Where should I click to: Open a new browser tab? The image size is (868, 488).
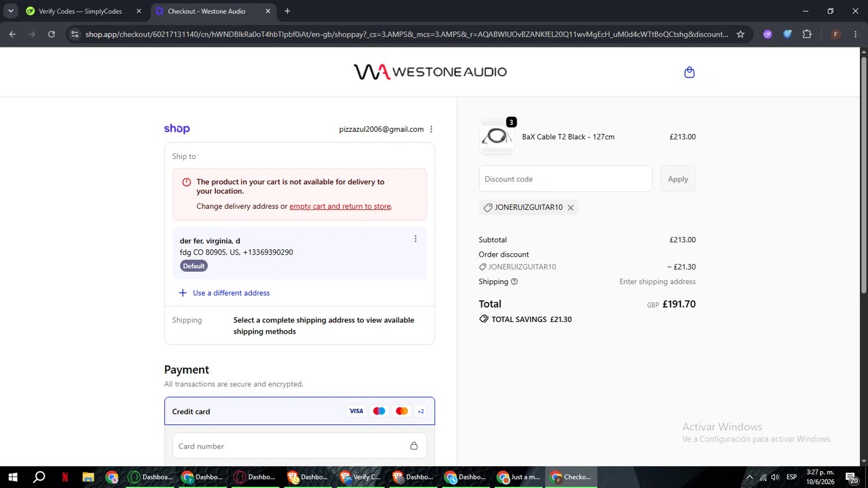point(288,11)
